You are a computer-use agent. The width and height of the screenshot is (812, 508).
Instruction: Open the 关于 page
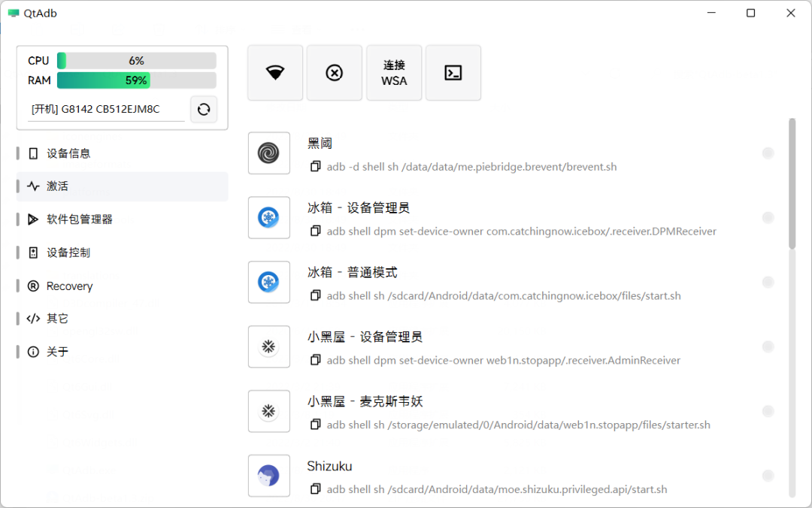click(x=123, y=352)
